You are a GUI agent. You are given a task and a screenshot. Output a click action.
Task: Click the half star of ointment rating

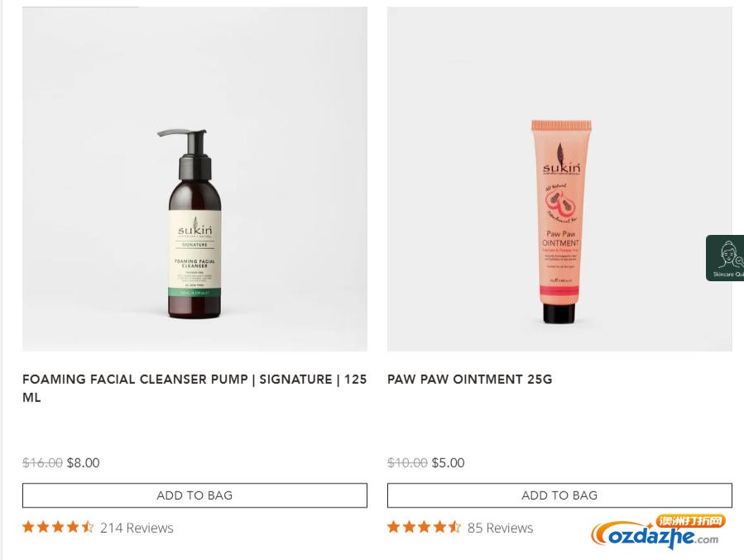[x=454, y=527]
